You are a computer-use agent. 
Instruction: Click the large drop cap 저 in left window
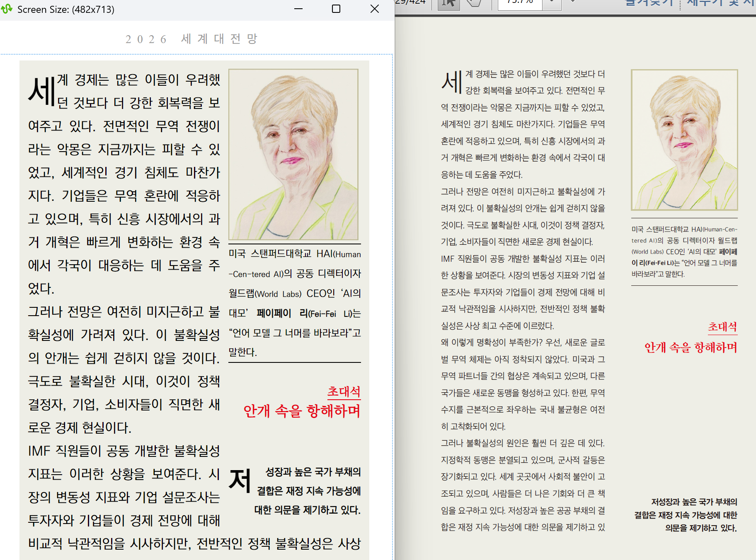point(240,480)
